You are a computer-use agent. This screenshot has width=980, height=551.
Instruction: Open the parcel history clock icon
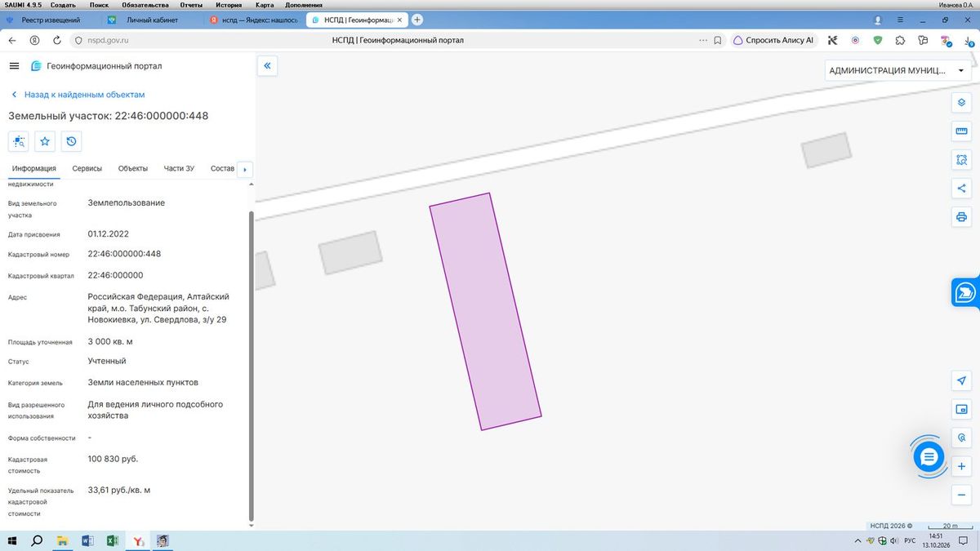pos(71,141)
